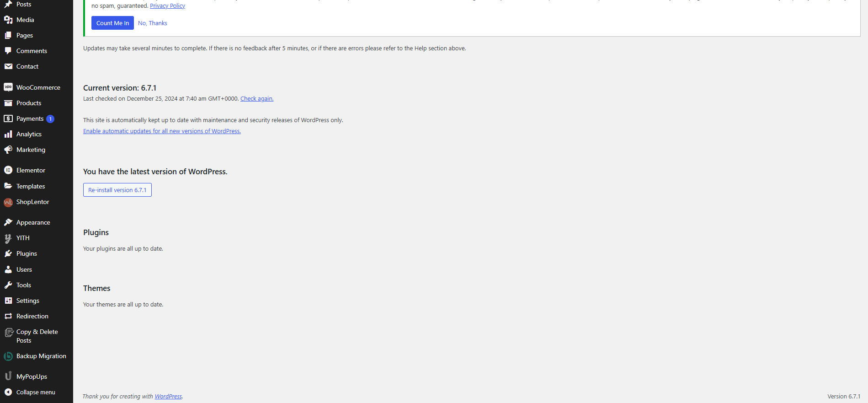Click the Tools wrench icon
868x403 pixels.
click(8, 285)
